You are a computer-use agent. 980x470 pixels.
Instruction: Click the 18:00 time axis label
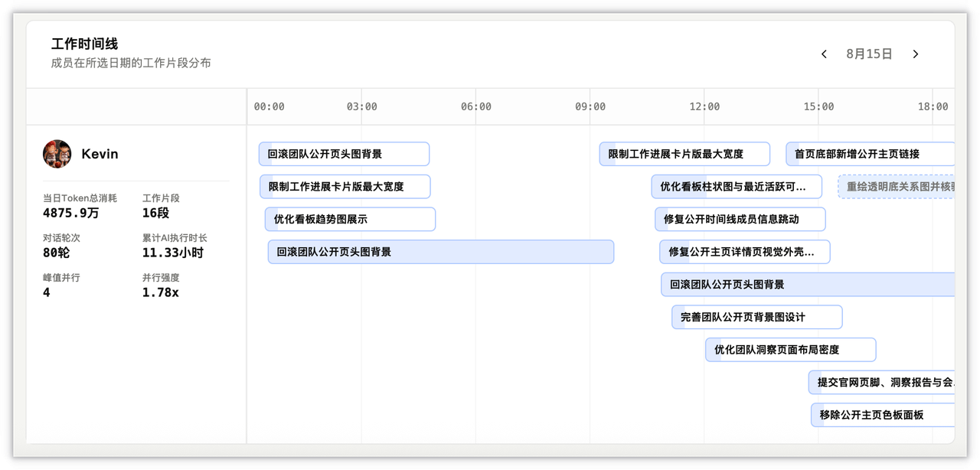click(933, 106)
